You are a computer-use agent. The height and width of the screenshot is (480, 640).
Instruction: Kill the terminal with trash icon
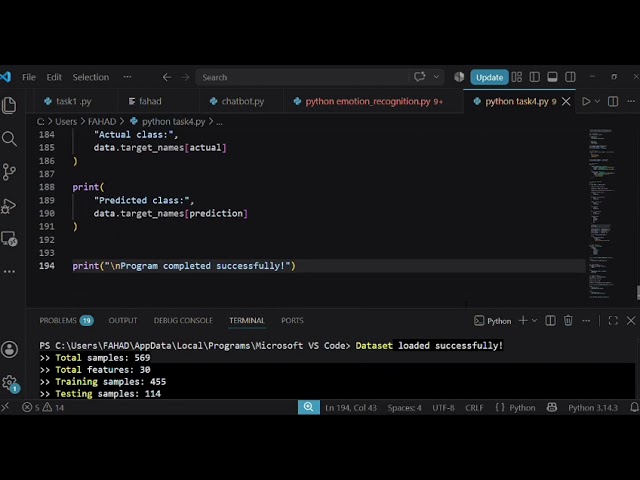point(568,320)
